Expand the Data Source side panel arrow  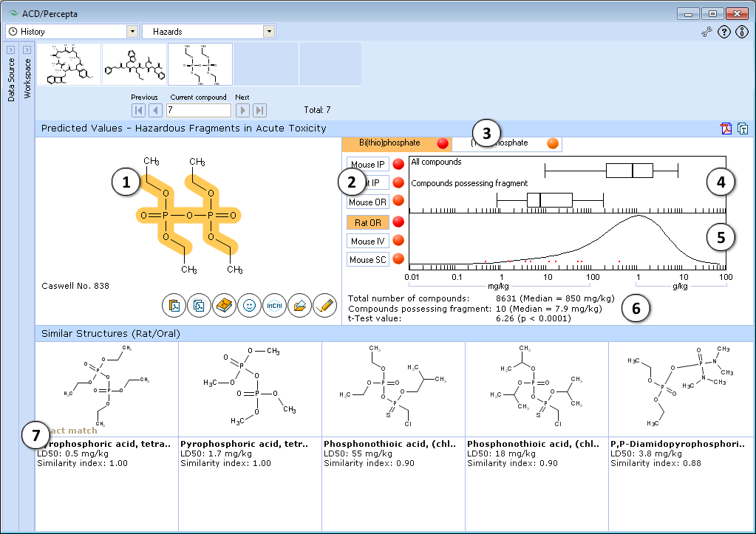[x=10, y=49]
